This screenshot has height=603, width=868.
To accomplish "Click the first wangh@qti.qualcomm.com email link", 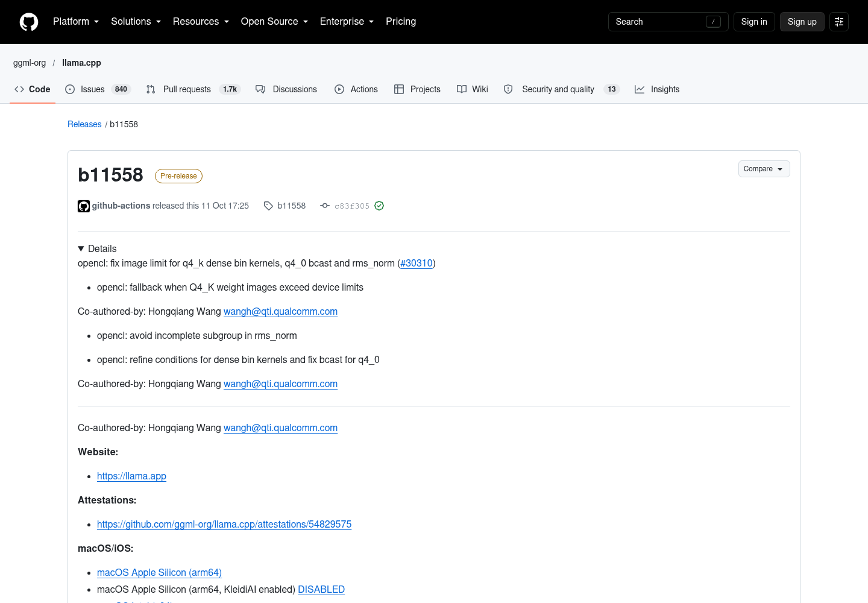I will [280, 311].
